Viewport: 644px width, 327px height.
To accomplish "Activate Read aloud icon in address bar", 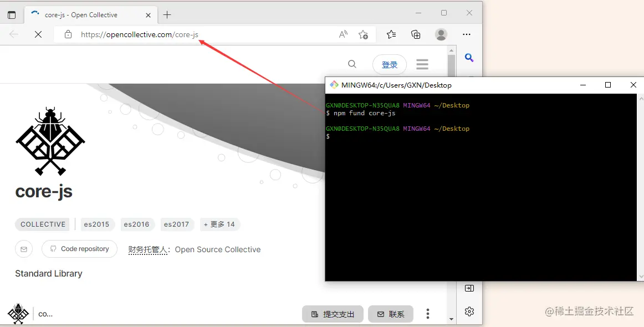I will point(343,34).
